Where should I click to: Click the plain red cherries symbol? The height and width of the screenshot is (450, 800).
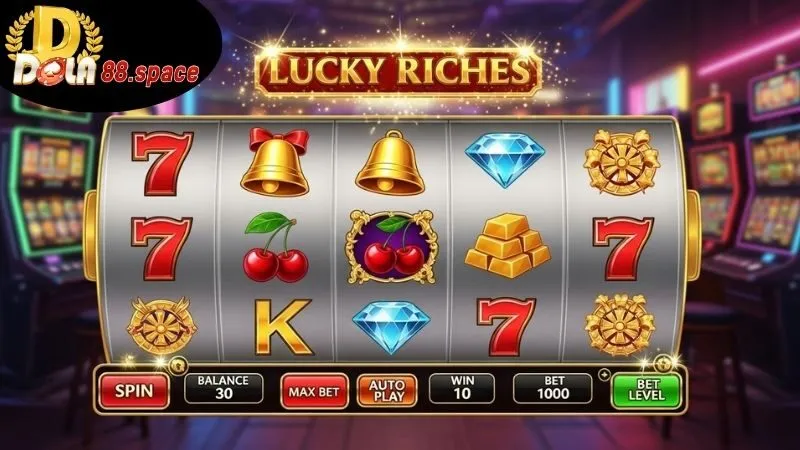[276, 247]
